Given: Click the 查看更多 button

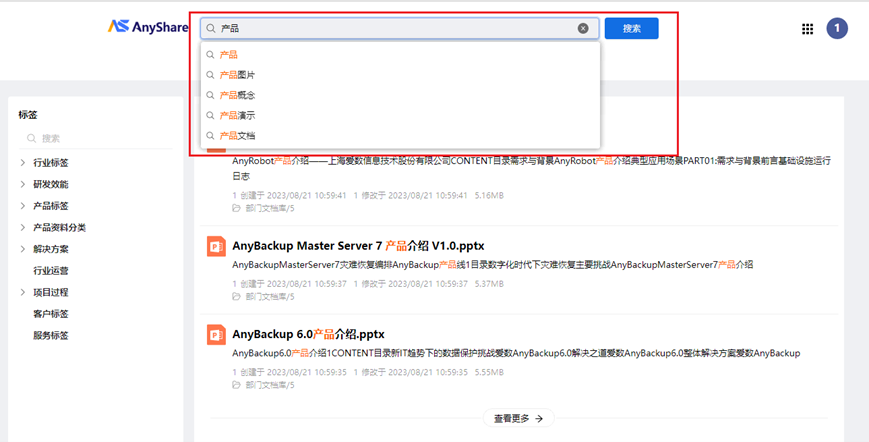Looking at the screenshot, I should pyautogui.click(x=519, y=418).
